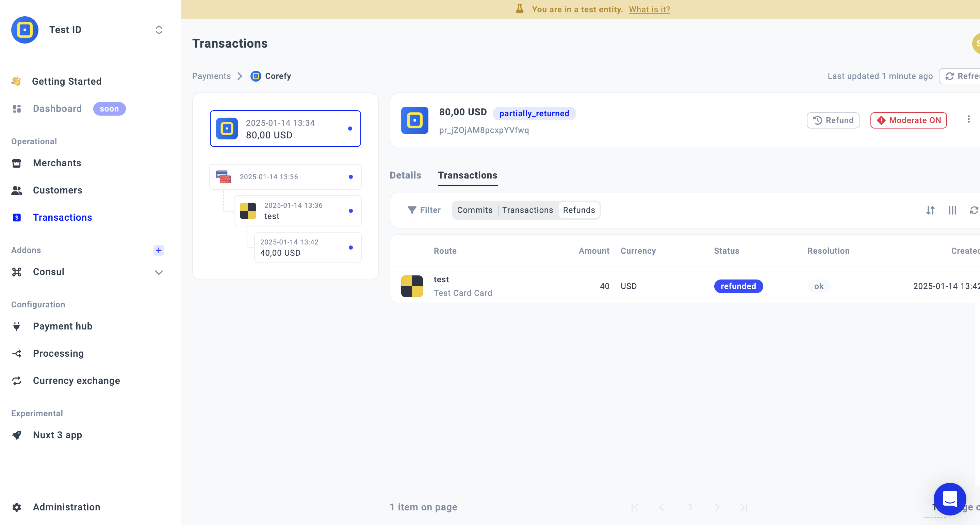The image size is (980, 525).
Task: Click the Refund button
Action: tap(833, 120)
